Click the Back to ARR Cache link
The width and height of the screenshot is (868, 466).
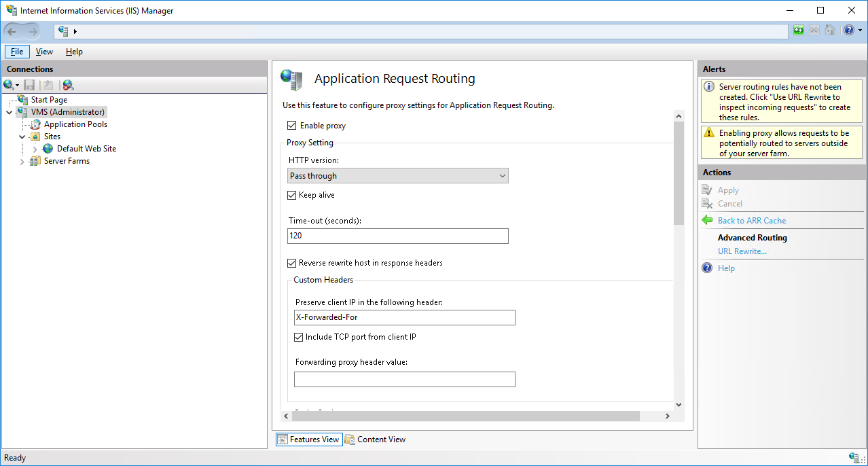tap(752, 221)
